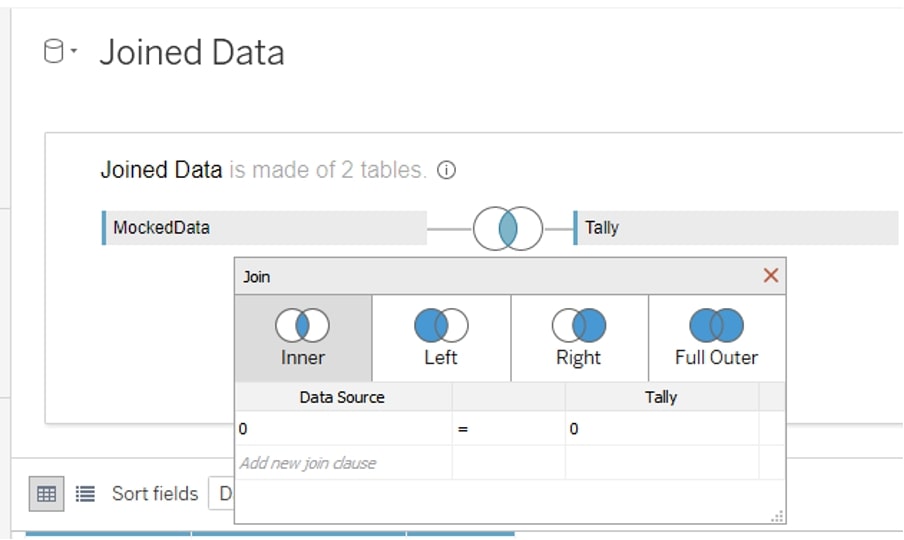
Task: Click the Tally join clause field value
Action: [x=662, y=428]
